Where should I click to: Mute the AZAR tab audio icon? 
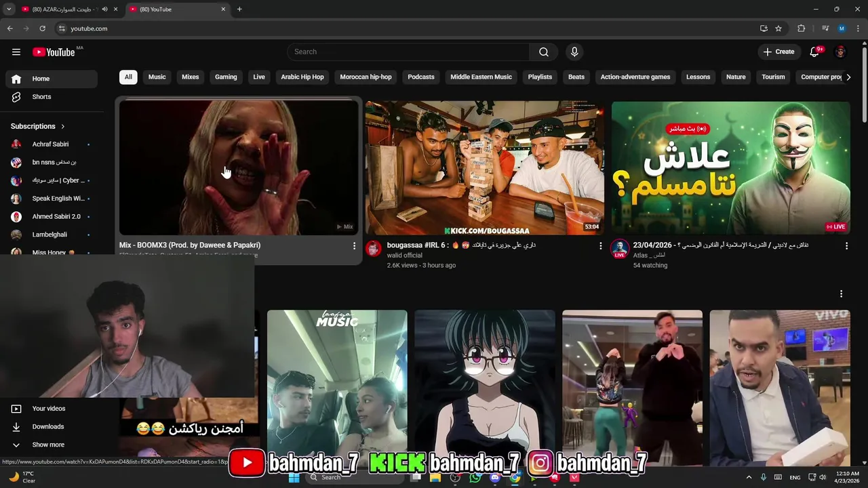(104, 9)
